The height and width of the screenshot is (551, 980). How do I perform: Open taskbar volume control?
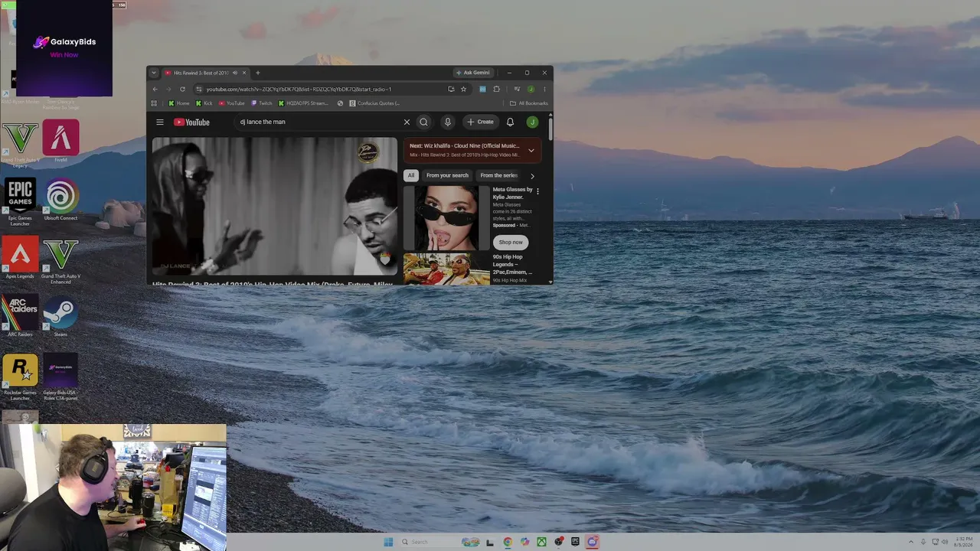coord(945,542)
